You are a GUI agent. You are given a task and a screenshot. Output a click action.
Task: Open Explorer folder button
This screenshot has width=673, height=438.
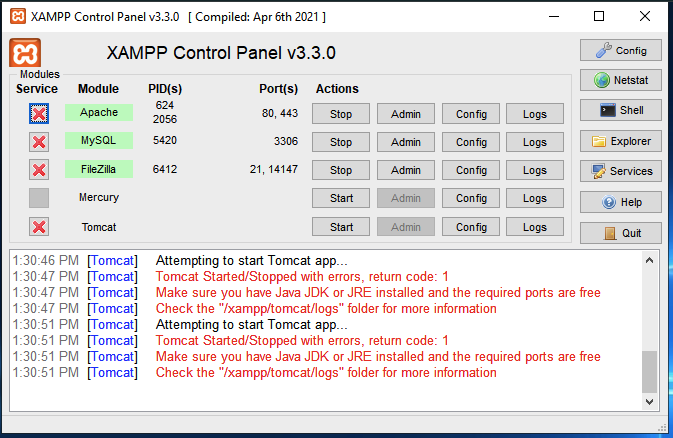click(x=621, y=141)
